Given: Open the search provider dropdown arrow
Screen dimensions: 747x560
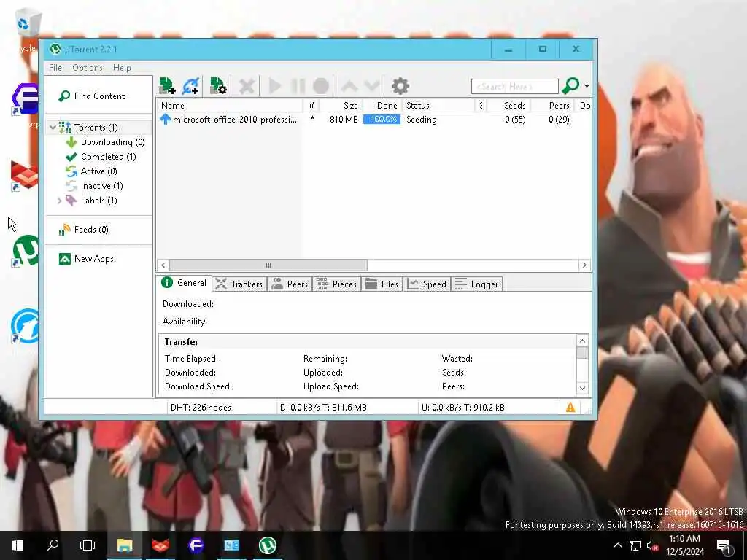Looking at the screenshot, I should (587, 86).
